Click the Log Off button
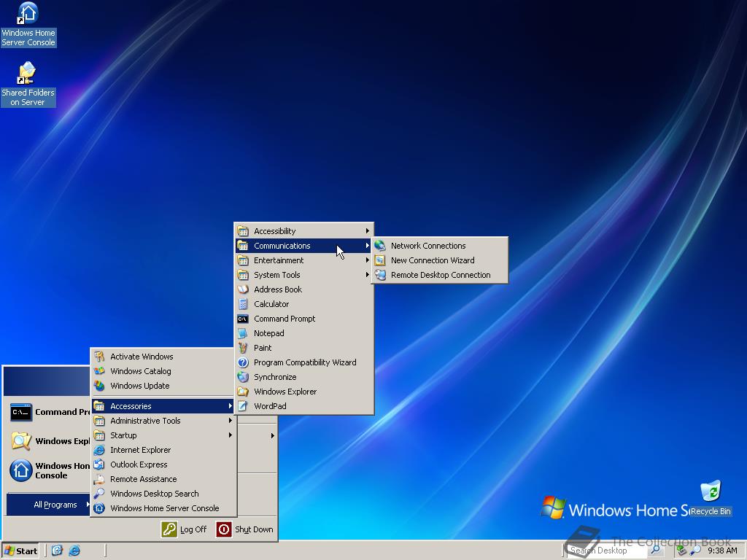747x560 pixels. coord(185,529)
